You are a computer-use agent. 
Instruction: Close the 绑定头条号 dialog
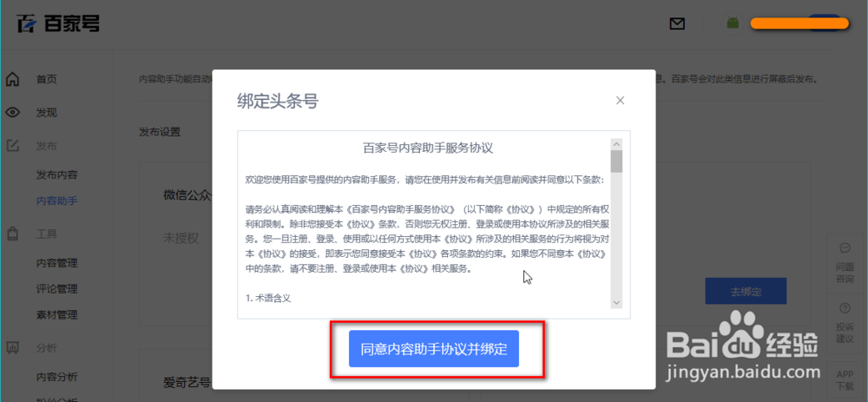620,101
